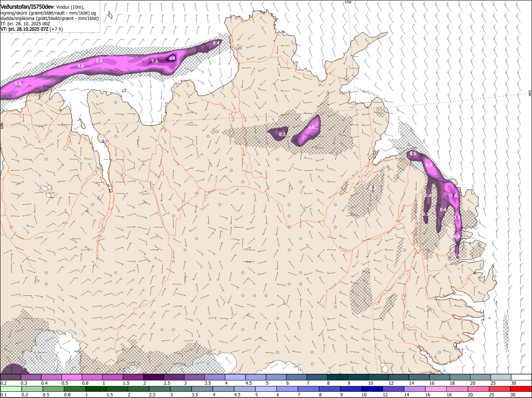Click the '0.2' label in the upper legend

(3, 383)
